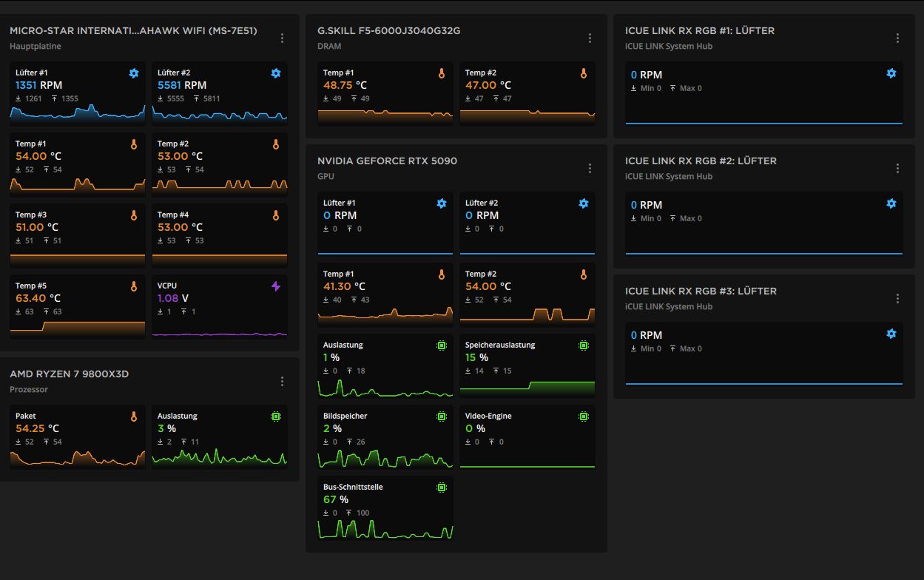The height and width of the screenshot is (580, 924).
Task: Click the fan gear icon on motherboard Lüfter #1
Action: tap(134, 73)
